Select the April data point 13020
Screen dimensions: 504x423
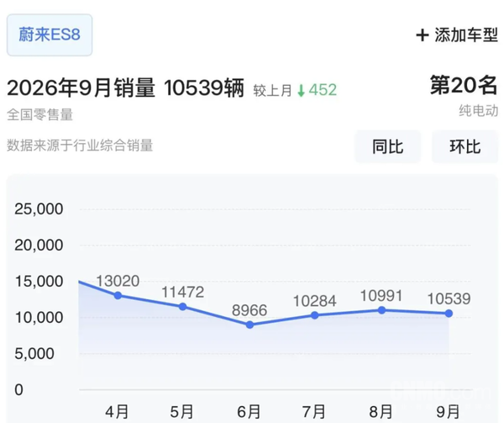point(118,295)
